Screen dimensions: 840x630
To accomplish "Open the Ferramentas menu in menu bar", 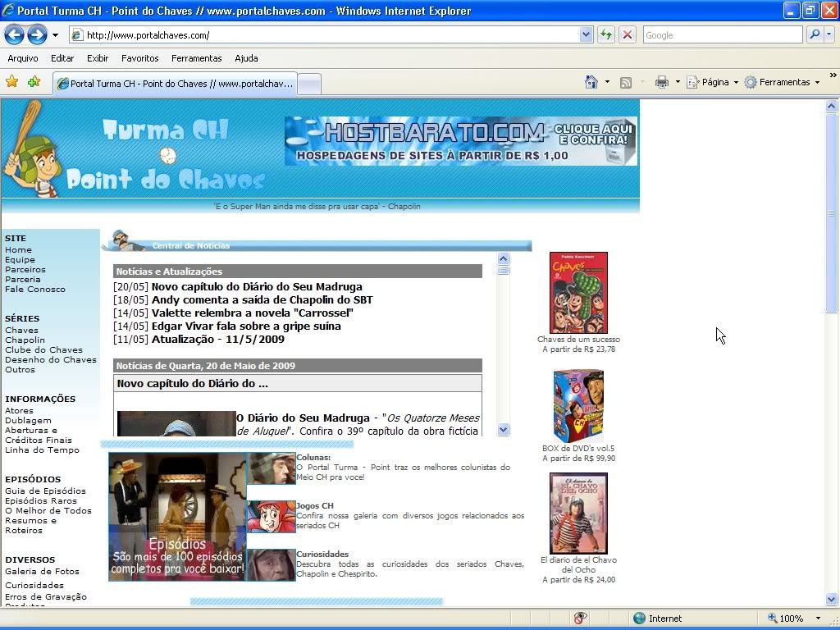I will click(x=197, y=58).
